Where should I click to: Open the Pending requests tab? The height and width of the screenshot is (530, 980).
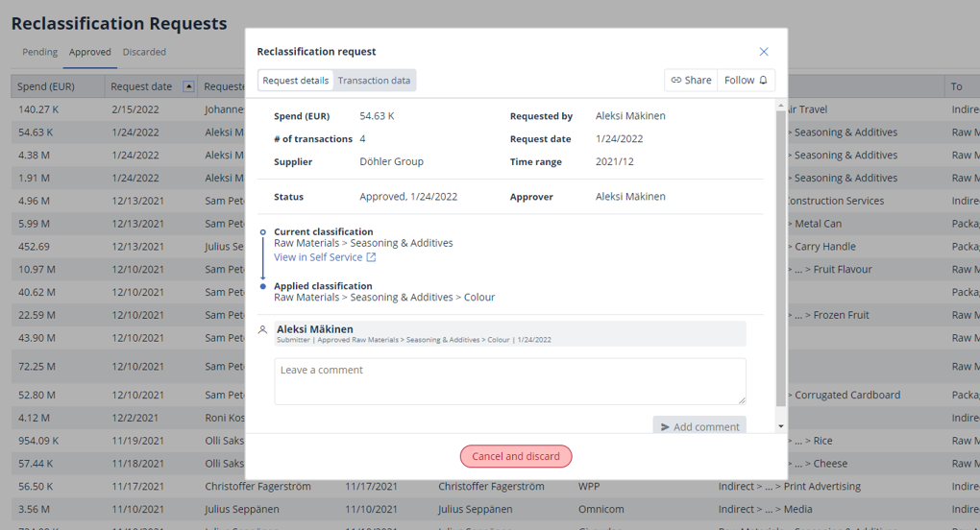39,52
